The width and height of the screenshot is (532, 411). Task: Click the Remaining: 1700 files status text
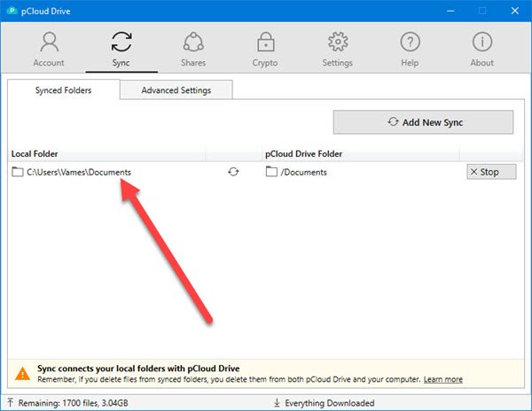73,403
